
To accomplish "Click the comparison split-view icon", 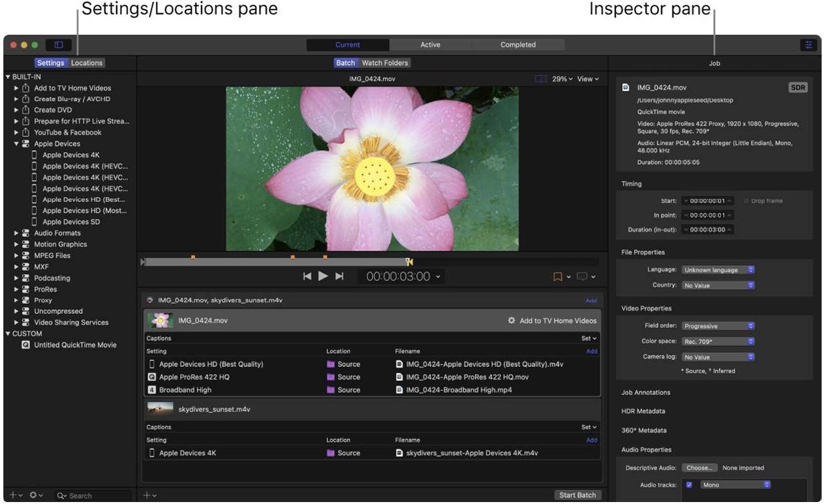I will point(540,79).
